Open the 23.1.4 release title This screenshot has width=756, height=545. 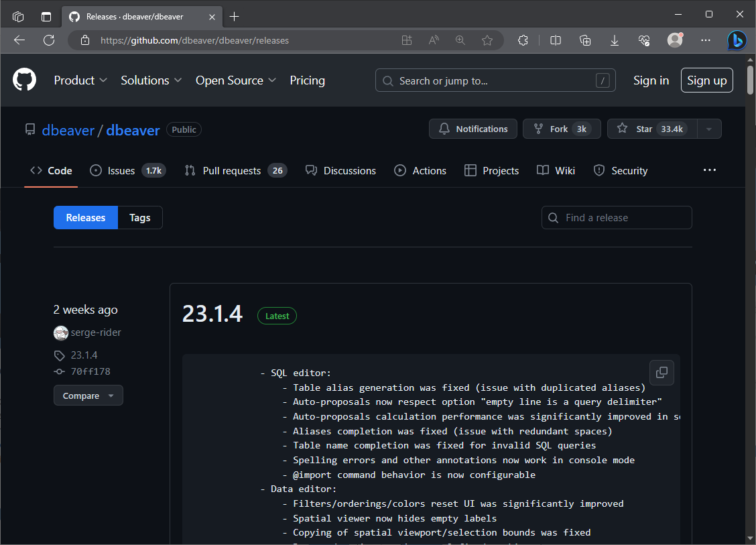212,314
